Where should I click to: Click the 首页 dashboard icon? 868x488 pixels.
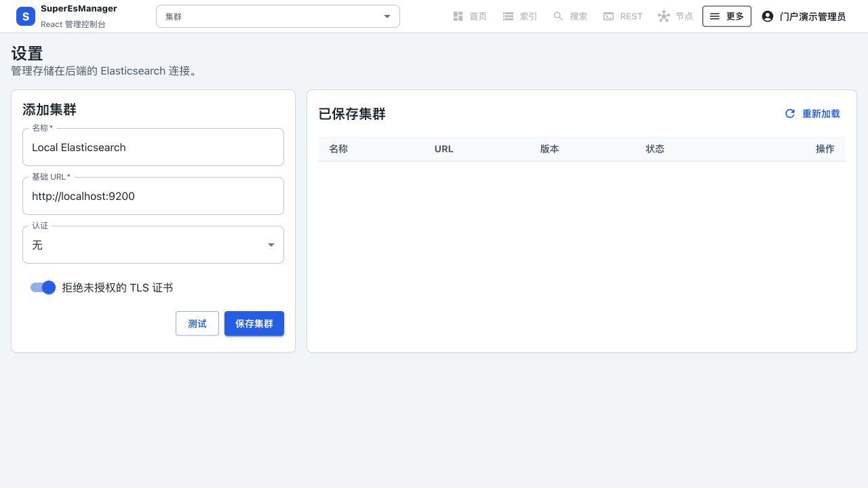click(458, 16)
